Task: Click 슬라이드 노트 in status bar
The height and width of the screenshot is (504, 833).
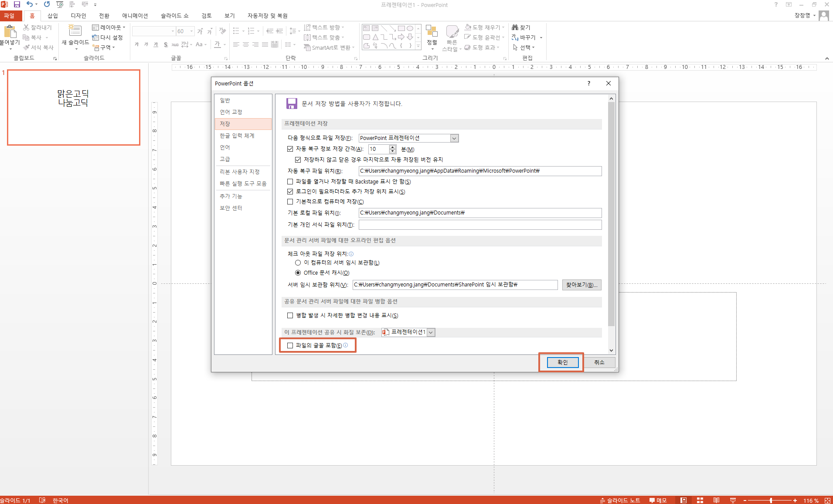Action: click(620, 501)
